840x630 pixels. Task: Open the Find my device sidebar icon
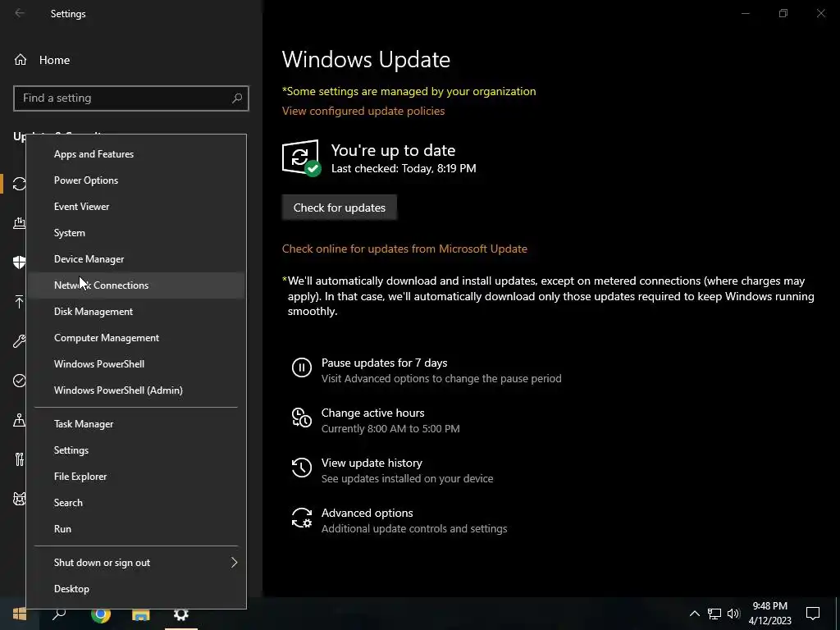(20, 420)
